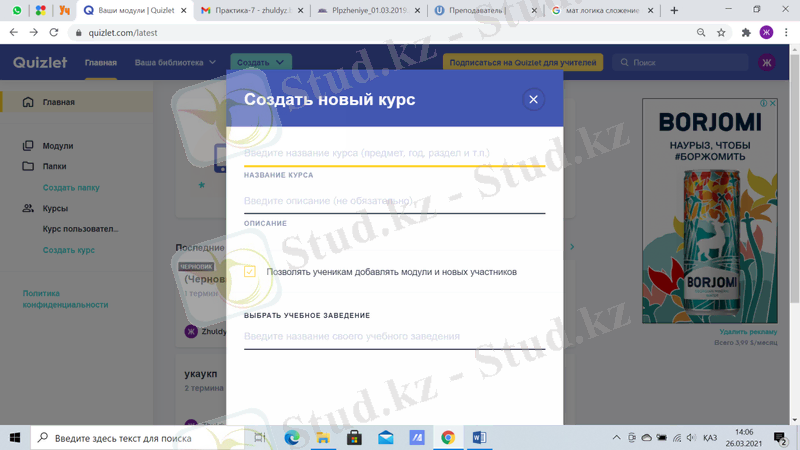Open Chrome from the taskbar

[x=448, y=438]
